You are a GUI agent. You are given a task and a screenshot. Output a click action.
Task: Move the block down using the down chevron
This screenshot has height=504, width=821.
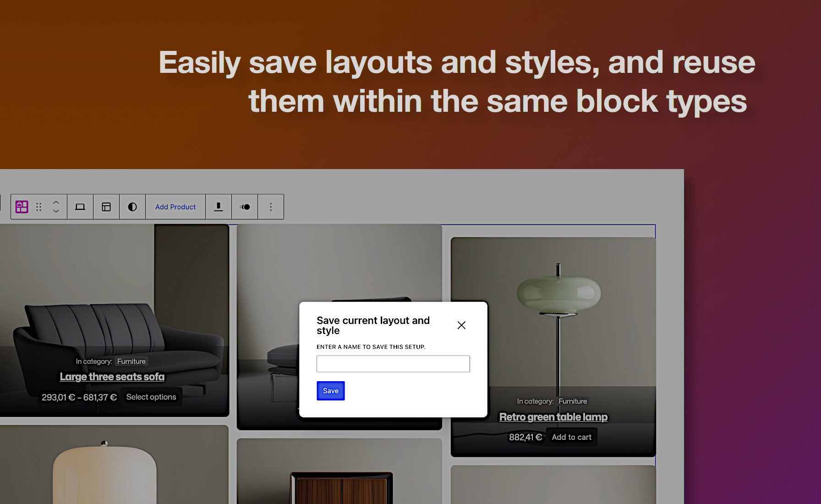click(x=55, y=211)
